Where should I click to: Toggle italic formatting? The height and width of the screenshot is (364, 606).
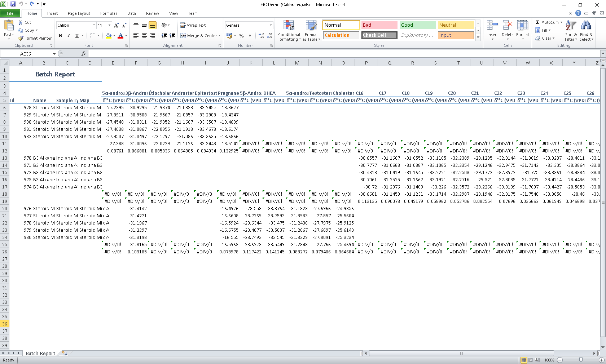(x=69, y=36)
